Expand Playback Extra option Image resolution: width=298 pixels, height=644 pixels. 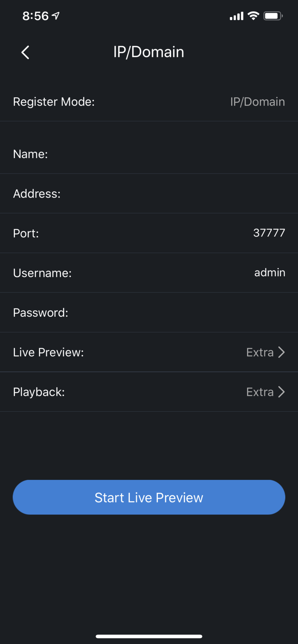(260, 392)
